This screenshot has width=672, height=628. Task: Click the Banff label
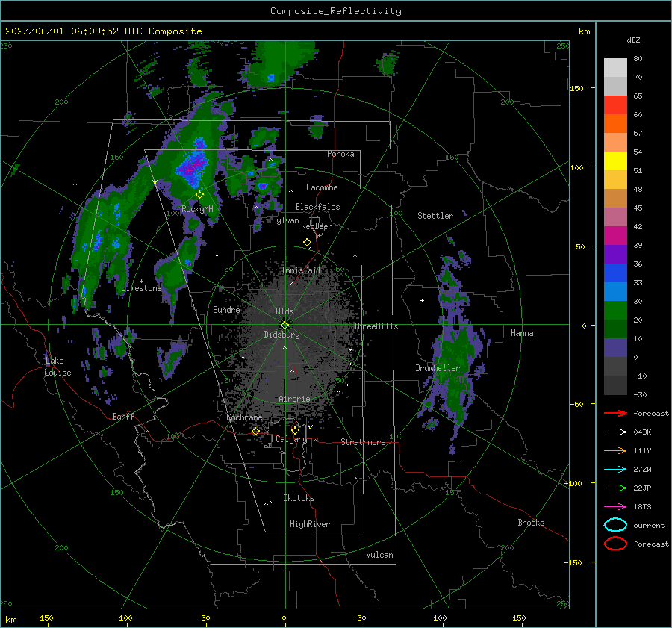[123, 416]
